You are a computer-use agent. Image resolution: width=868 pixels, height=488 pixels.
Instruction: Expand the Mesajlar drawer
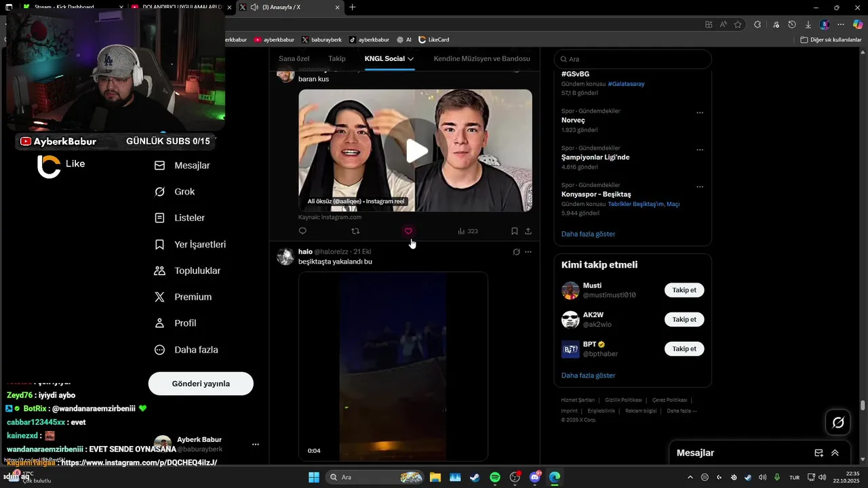[835, 453]
